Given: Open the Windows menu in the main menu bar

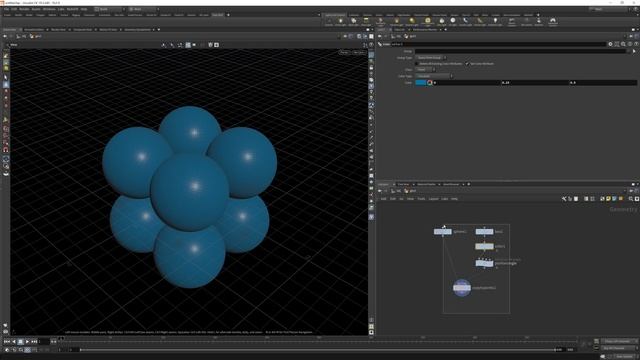Looking at the screenshot, I should click(49, 9).
